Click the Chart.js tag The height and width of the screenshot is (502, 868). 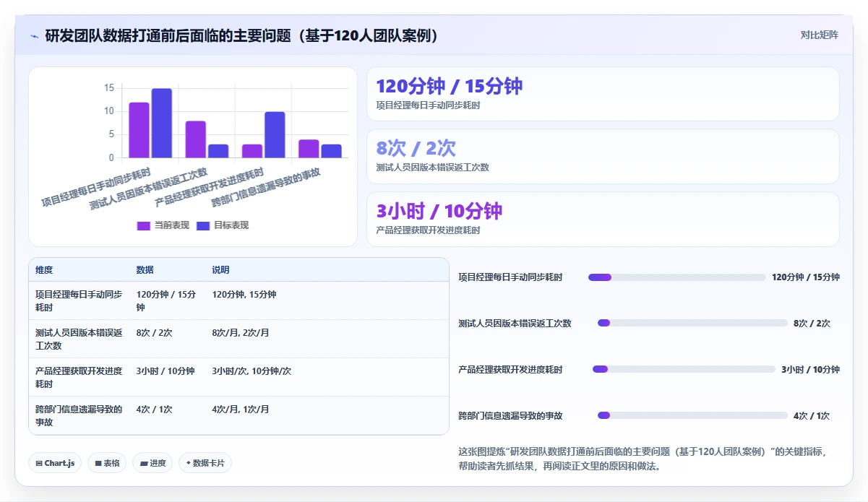tap(55, 463)
